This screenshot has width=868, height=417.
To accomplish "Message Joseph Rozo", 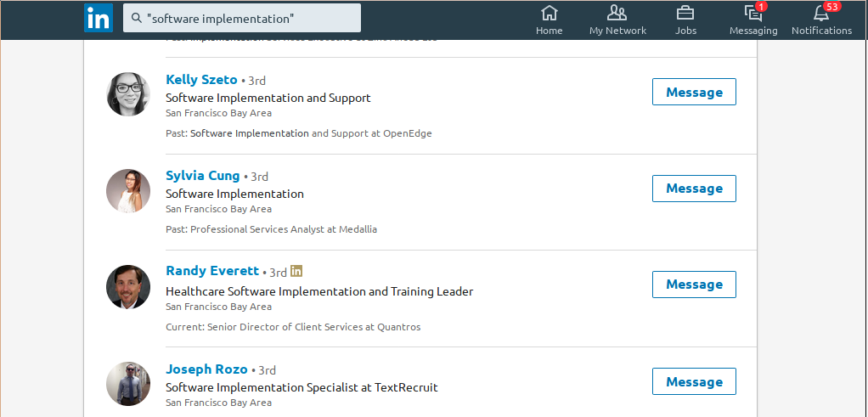I will coord(694,381).
